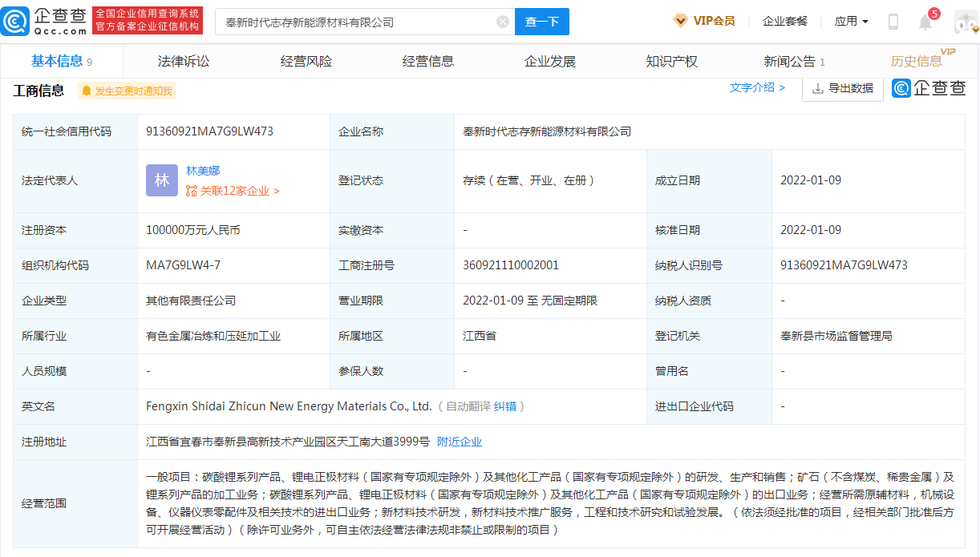Clear the search field with the × icon
Viewport: 980px width, 557px height.
[x=503, y=22]
